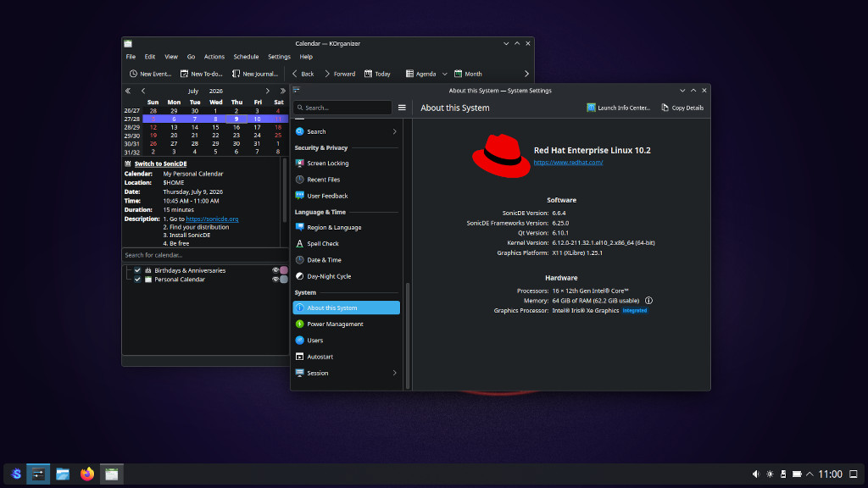Go to next year in date navigator
This screenshot has height=488, width=868.
point(282,91)
